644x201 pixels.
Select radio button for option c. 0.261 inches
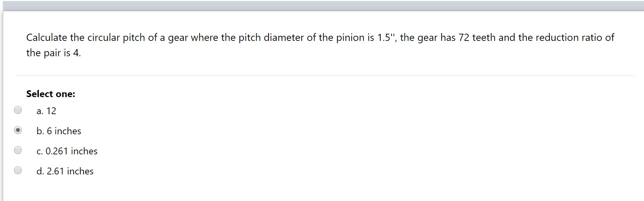click(x=18, y=150)
